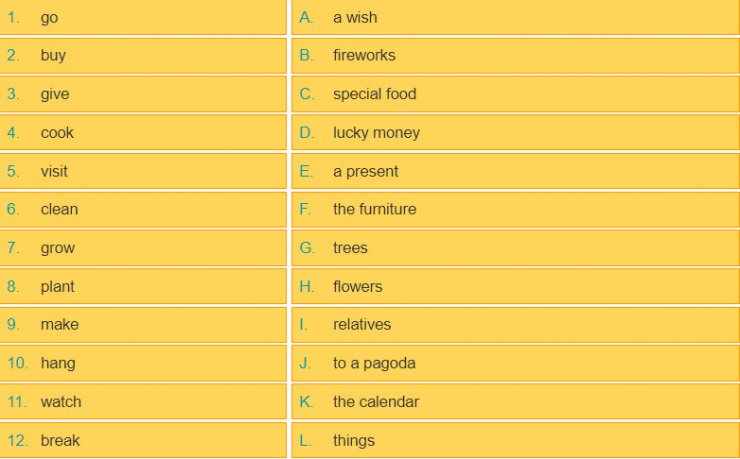Select 'visit' in the left list

click(x=143, y=171)
